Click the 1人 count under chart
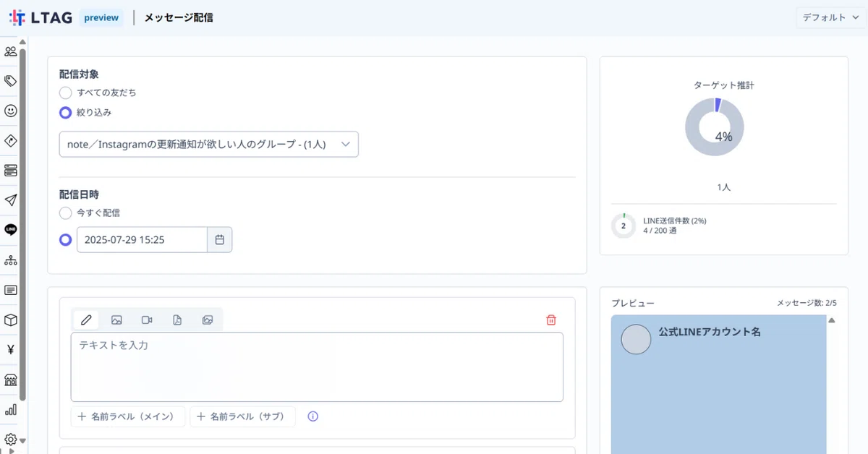Viewport: 868px width, 454px height. tap(724, 187)
